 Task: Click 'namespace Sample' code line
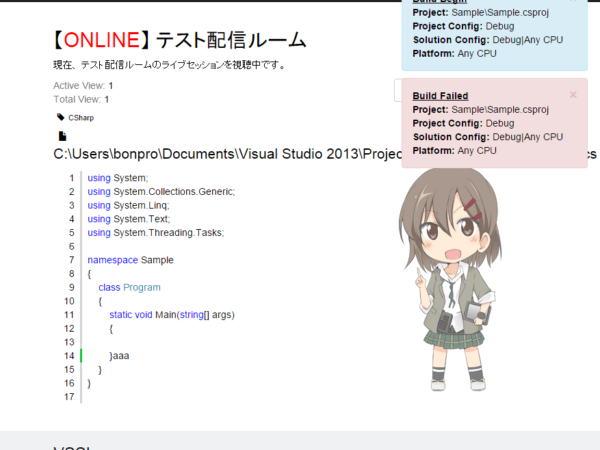click(x=130, y=260)
